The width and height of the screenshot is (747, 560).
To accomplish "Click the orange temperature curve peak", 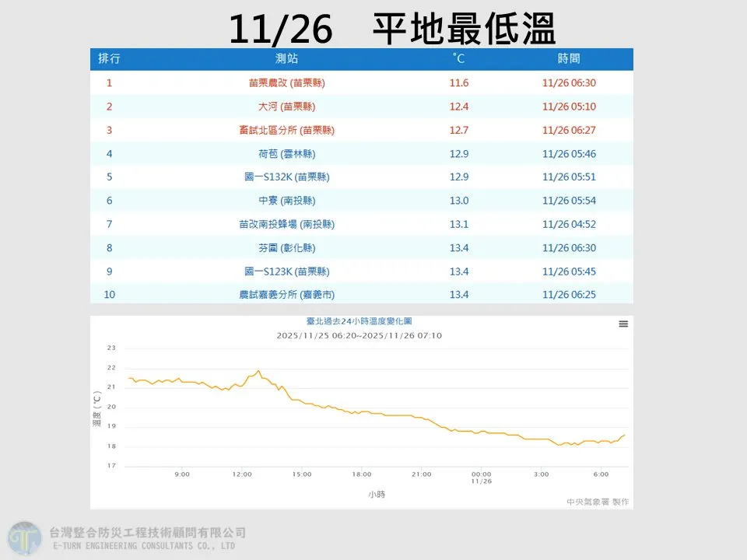I will pyautogui.click(x=257, y=372).
